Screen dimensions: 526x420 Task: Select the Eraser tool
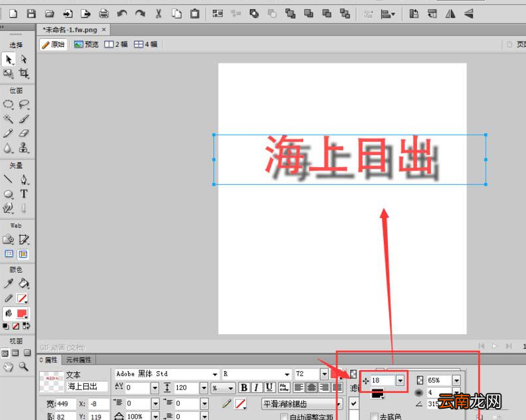click(x=24, y=133)
